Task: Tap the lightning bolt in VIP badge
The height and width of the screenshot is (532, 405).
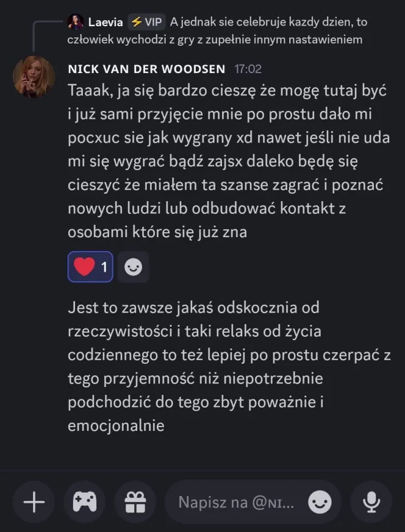Action: pos(135,23)
